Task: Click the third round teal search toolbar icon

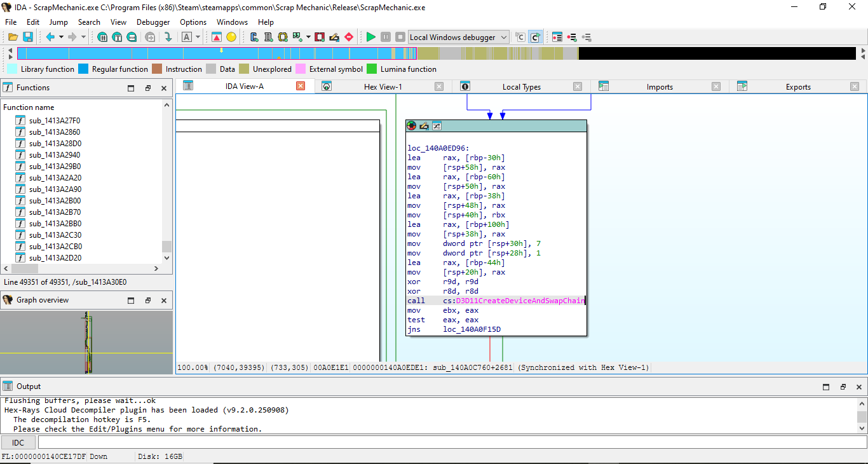Action: tap(132, 37)
